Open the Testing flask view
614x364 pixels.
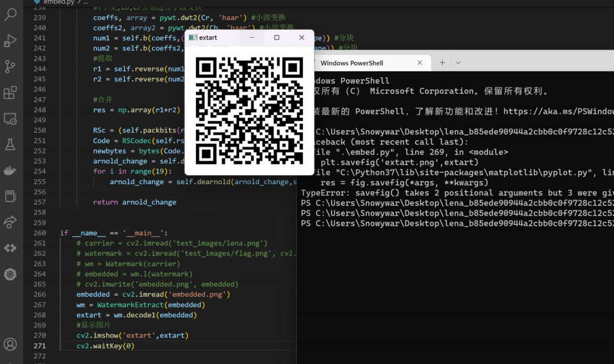(10, 145)
